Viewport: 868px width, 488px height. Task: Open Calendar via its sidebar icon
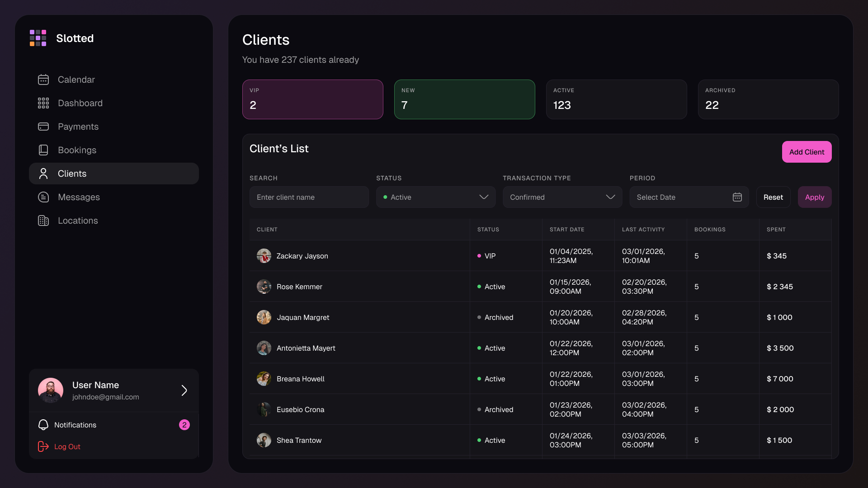point(43,80)
